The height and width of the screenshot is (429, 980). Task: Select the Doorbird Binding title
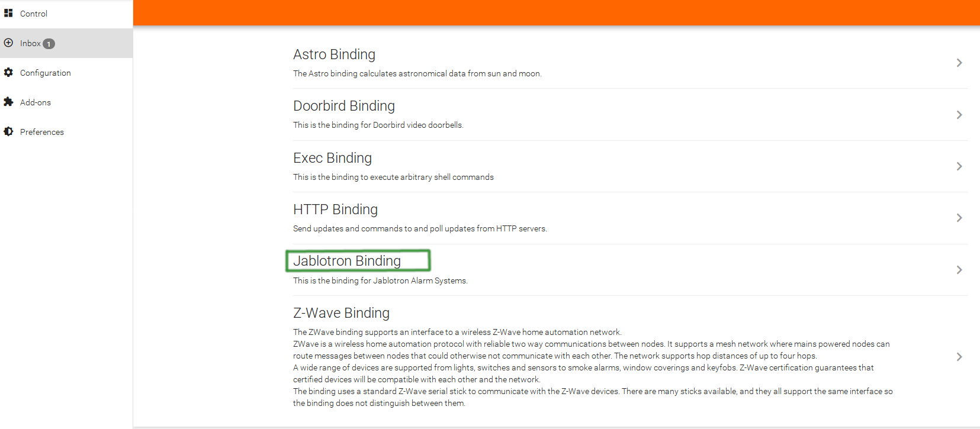point(344,106)
